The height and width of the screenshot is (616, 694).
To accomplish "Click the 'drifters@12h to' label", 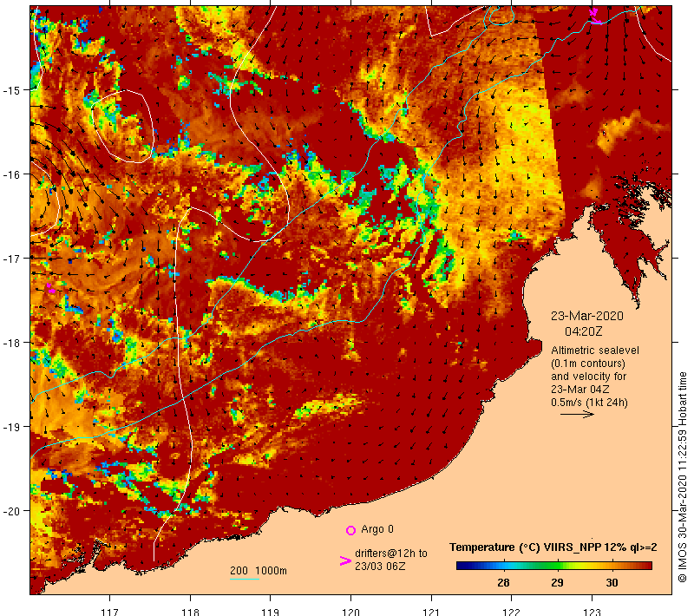I will [391, 554].
